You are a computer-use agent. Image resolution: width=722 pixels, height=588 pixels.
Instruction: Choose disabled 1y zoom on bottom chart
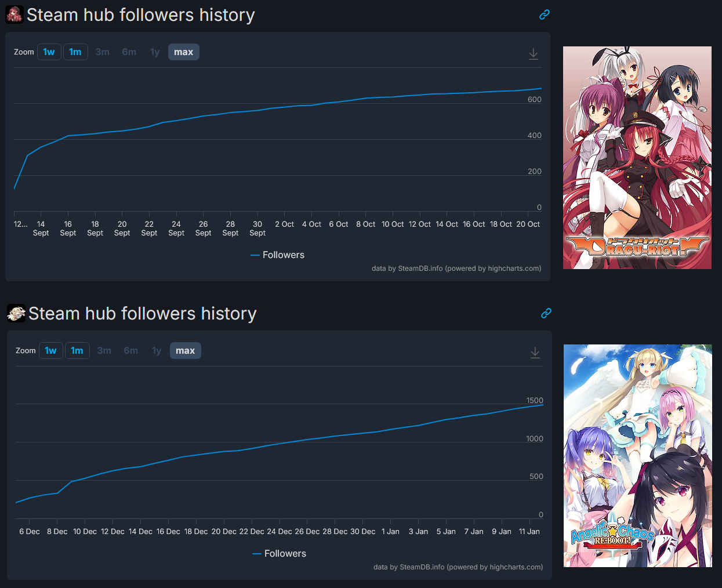coord(157,351)
